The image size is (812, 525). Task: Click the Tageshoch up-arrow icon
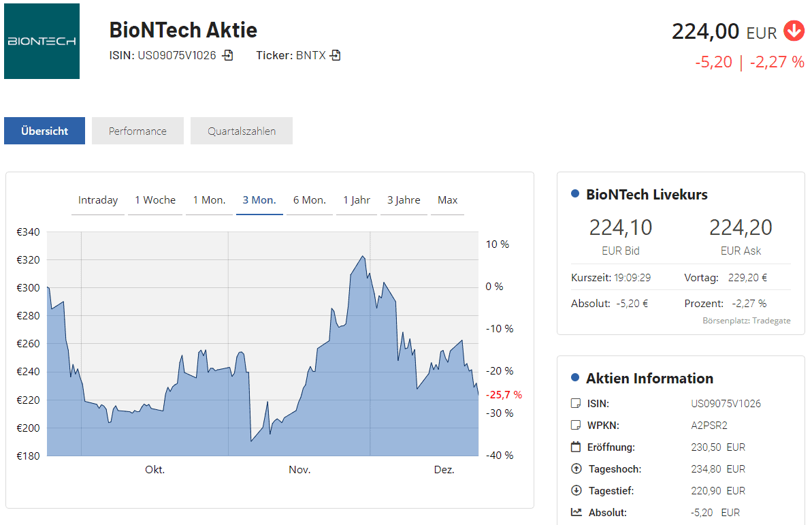tap(576, 469)
